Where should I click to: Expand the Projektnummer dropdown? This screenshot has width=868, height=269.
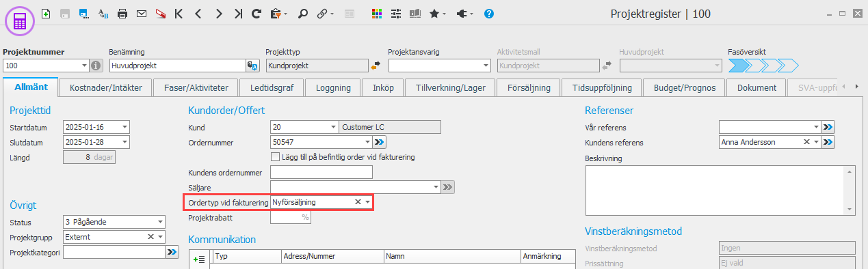tap(85, 66)
